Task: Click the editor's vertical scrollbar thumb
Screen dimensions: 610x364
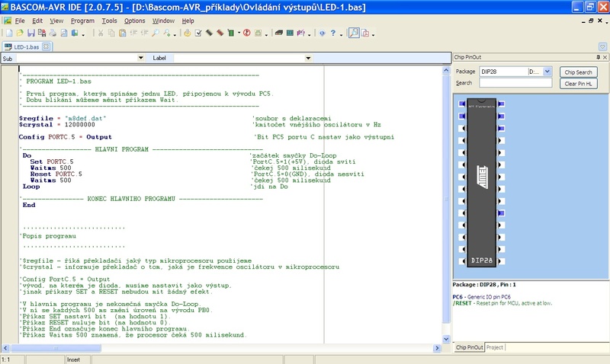Action: (x=446, y=199)
